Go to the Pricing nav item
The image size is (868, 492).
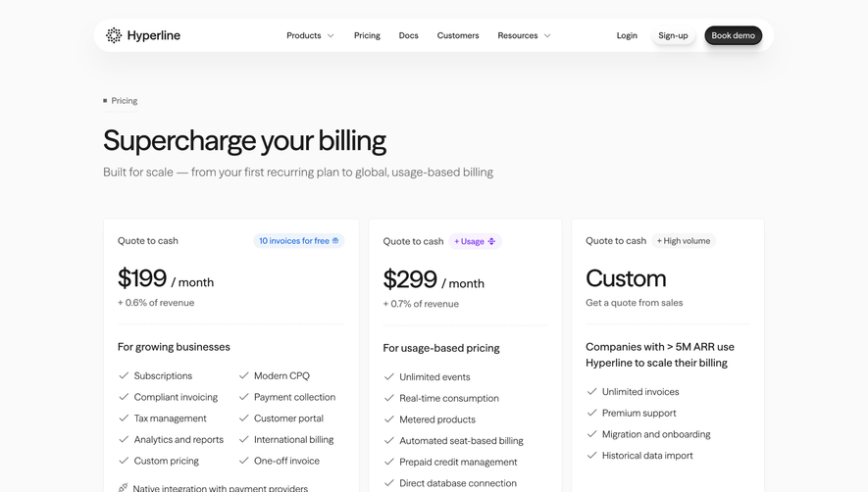tap(367, 35)
